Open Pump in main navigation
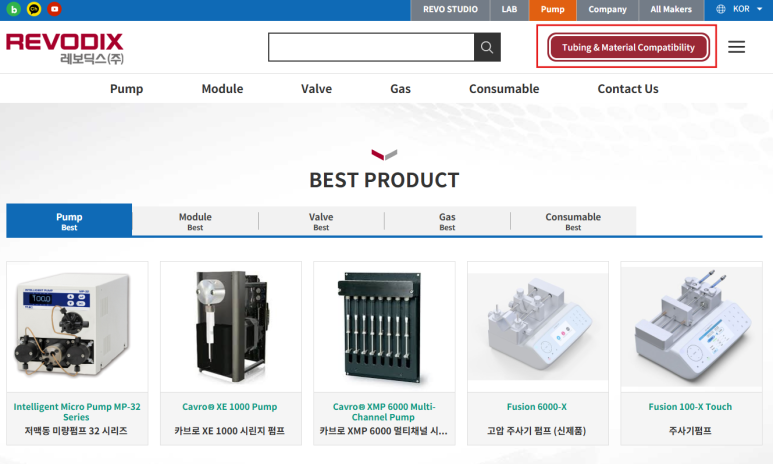Image resolution: width=773 pixels, height=464 pixels. 126,89
